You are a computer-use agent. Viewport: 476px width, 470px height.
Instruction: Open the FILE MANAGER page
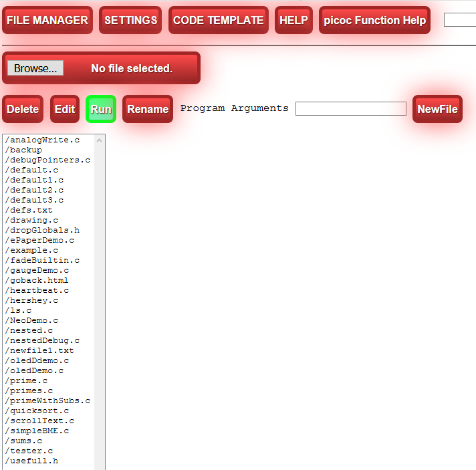coord(47,20)
